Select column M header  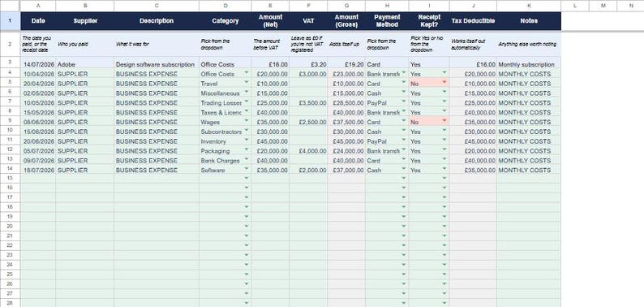pyautogui.click(x=603, y=6)
